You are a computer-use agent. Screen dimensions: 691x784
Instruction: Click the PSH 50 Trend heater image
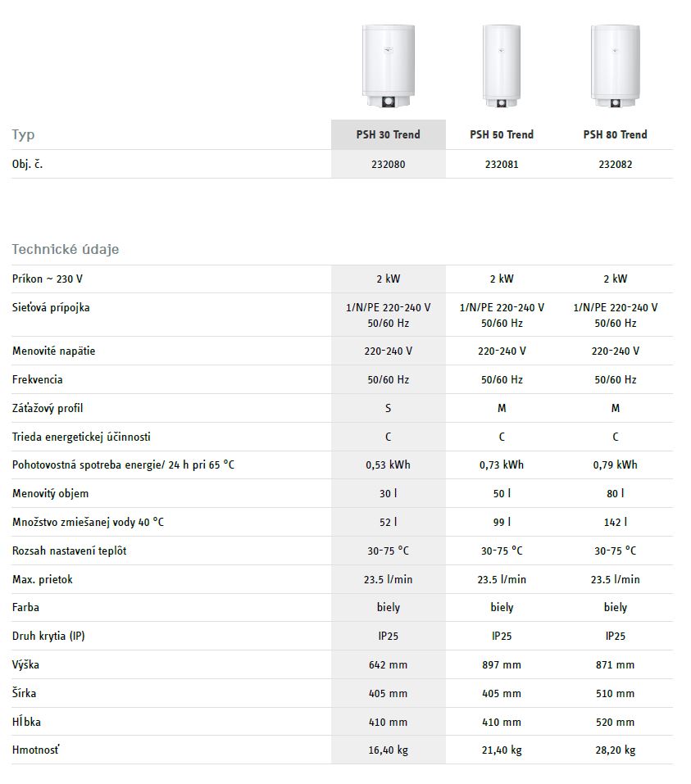502,66
